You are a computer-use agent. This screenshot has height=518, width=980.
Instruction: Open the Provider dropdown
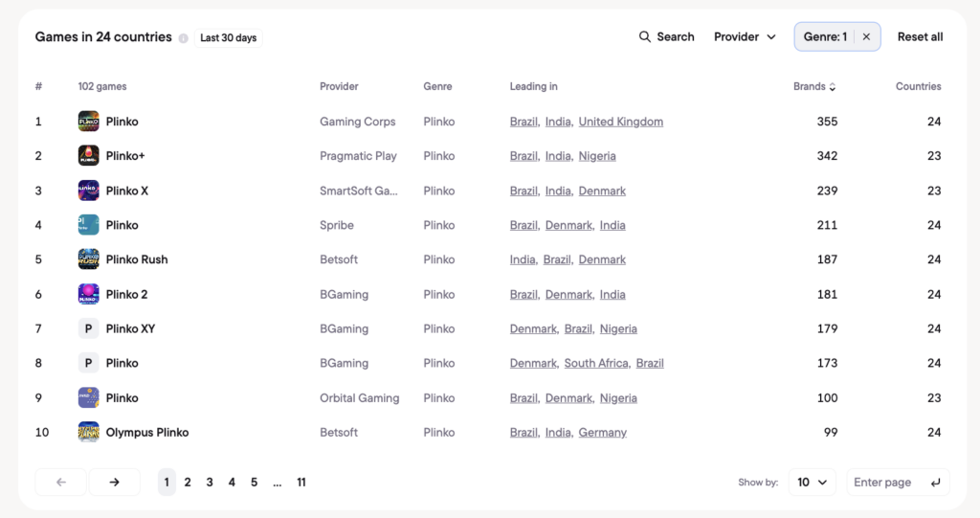click(745, 37)
